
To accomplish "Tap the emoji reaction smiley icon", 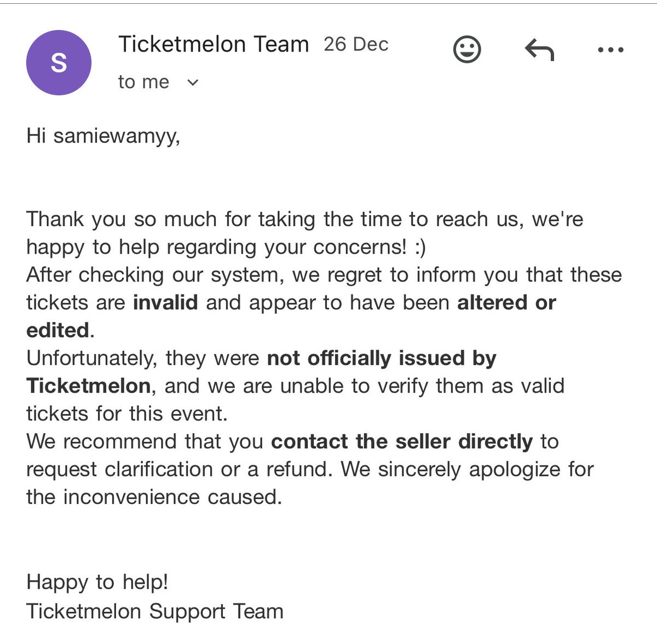I will click(467, 49).
